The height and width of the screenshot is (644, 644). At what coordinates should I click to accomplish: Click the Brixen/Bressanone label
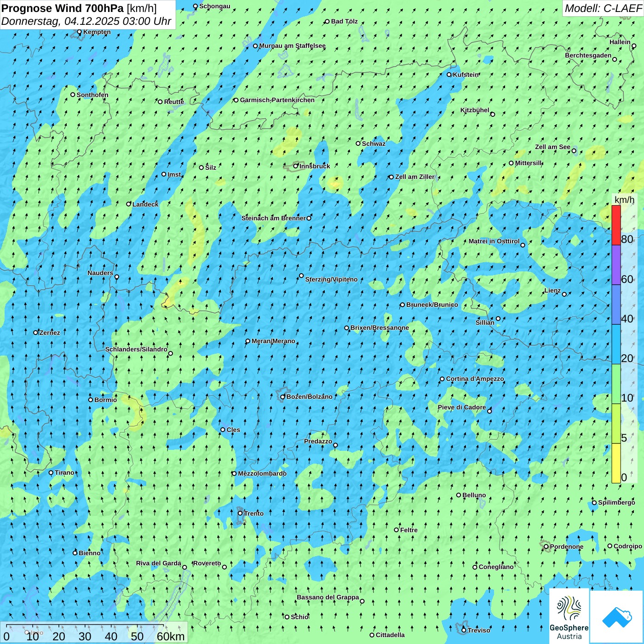point(379,328)
